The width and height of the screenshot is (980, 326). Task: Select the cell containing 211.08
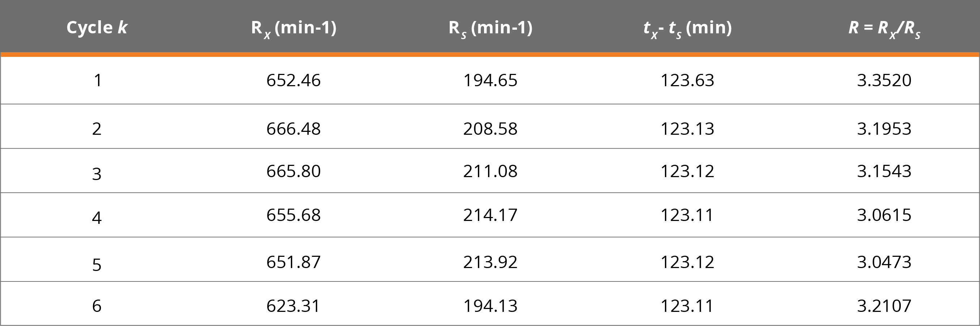(490, 171)
